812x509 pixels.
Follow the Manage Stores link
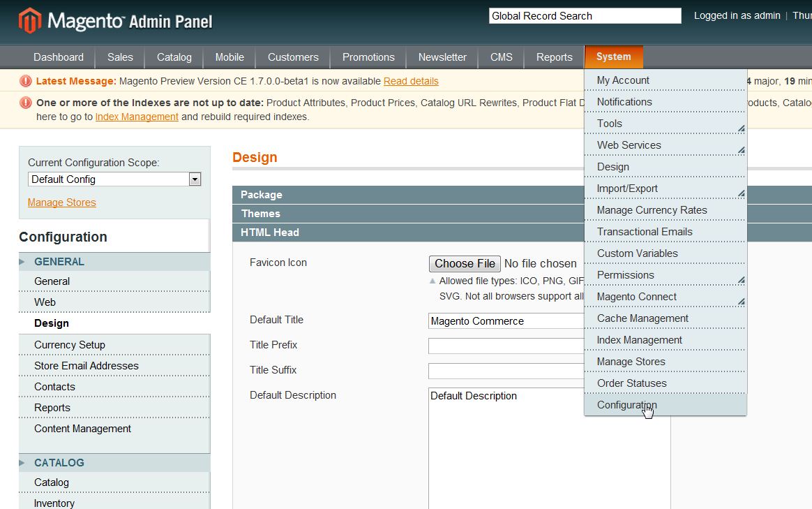coord(62,202)
